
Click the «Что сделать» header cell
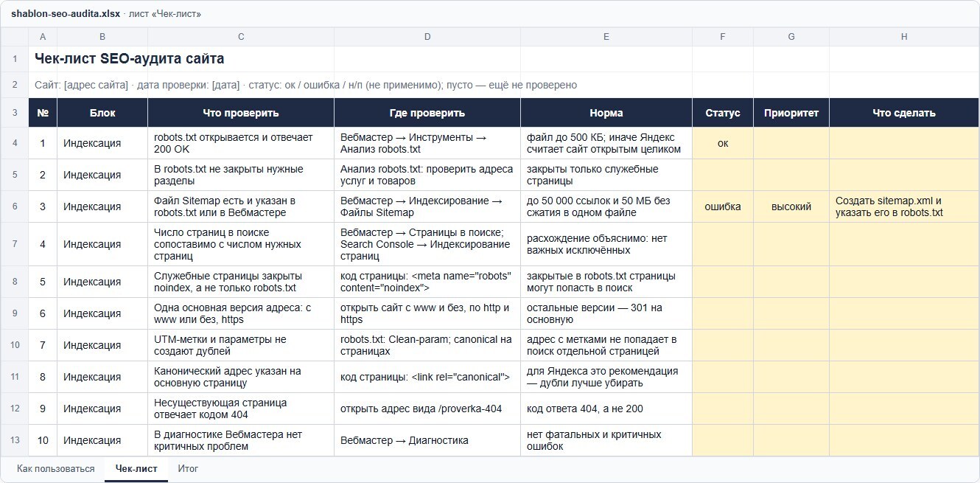pyautogui.click(x=904, y=113)
